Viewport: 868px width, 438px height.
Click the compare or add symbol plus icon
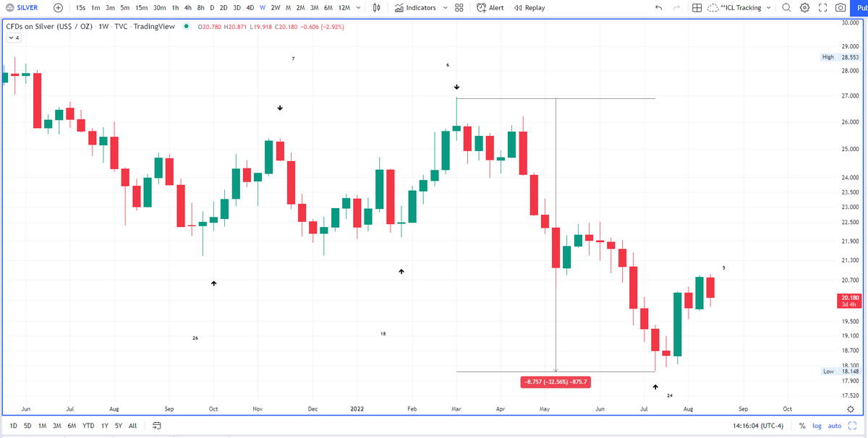58,7
